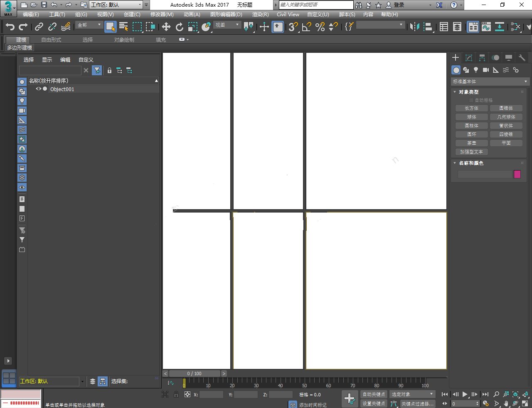Click the 设置关键点 button
The height and width of the screenshot is (408, 532).
374,403
